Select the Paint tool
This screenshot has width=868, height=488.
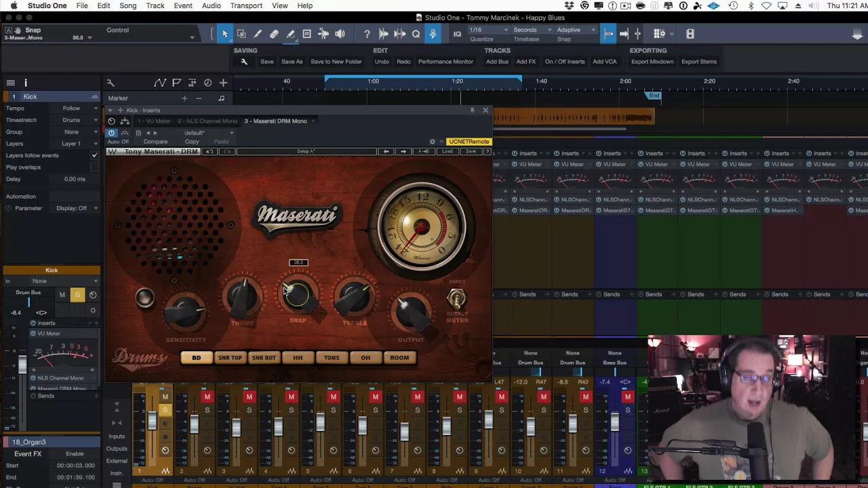tap(290, 34)
